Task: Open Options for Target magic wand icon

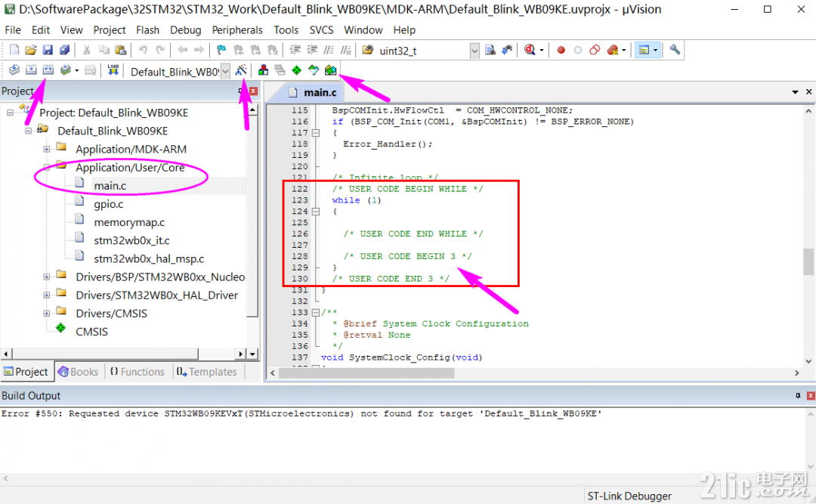Action: point(240,70)
